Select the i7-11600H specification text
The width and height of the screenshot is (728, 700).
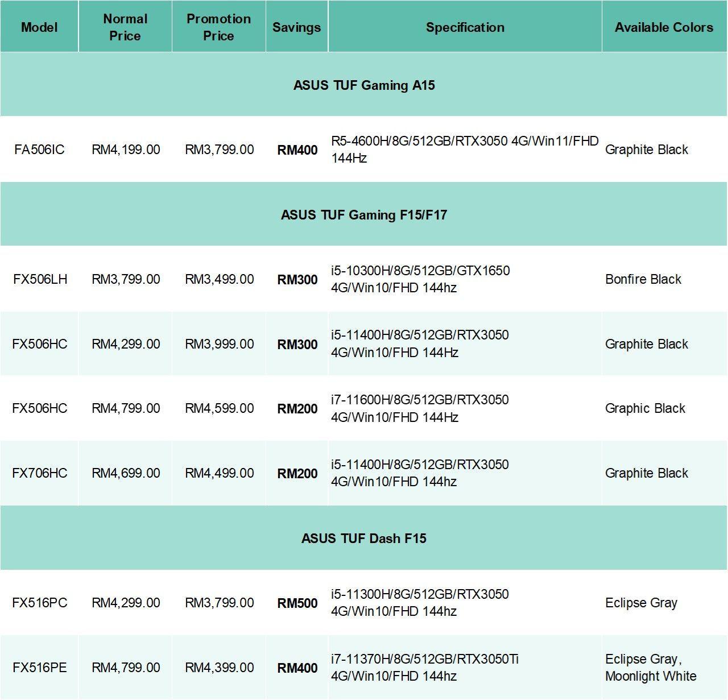(420, 408)
